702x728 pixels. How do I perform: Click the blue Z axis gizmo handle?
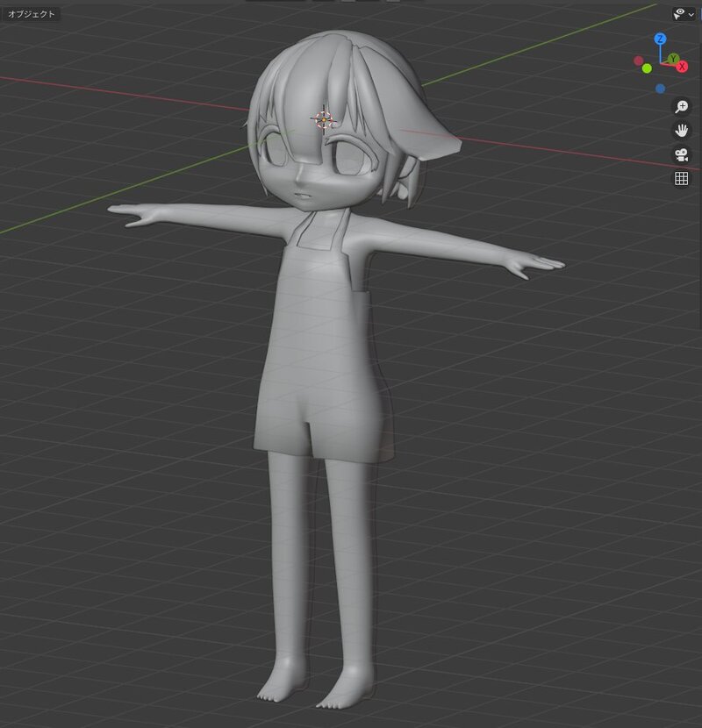tap(660, 39)
